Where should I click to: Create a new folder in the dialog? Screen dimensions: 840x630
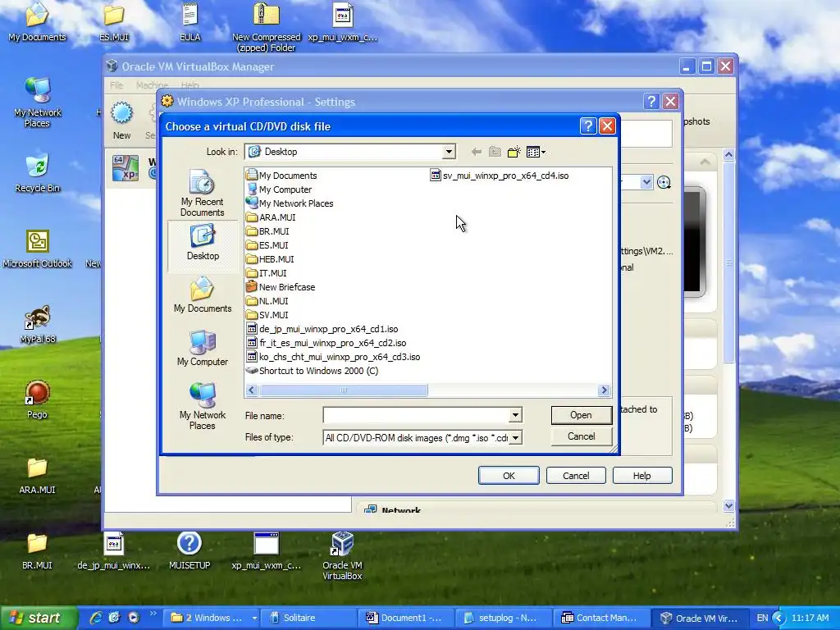click(514, 152)
